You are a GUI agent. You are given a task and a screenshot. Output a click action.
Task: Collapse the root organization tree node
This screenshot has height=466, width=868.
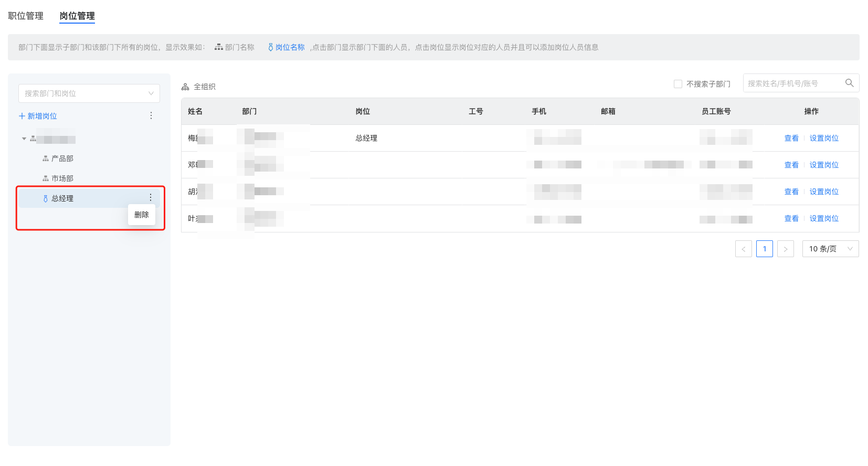tap(24, 139)
